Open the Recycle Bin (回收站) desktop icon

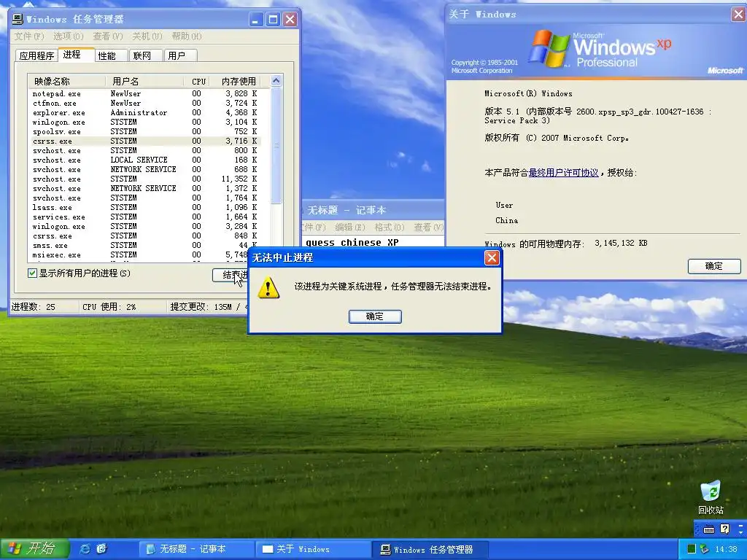(x=711, y=497)
